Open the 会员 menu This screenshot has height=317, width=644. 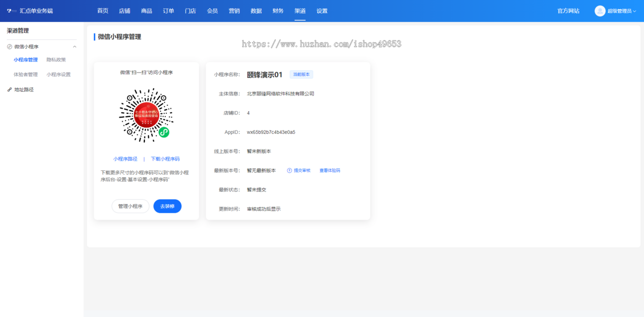point(213,11)
